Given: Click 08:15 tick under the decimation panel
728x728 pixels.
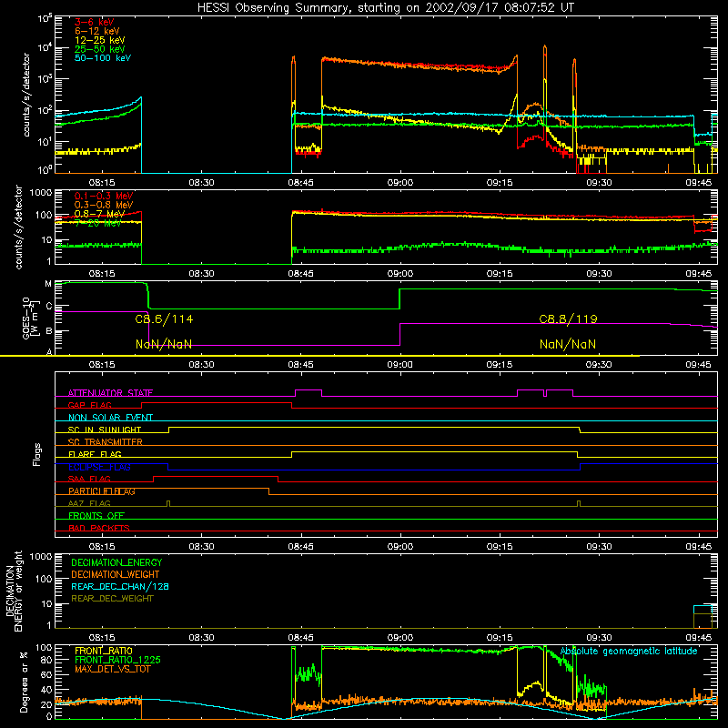Looking at the screenshot, I should click(x=102, y=638).
